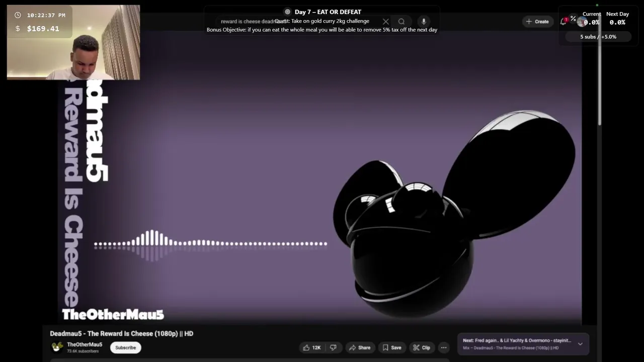
Task: Clip the video with the scissors button
Action: point(421,347)
